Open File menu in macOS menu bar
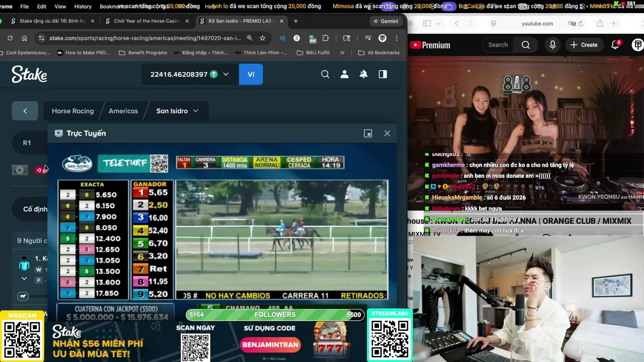Viewport: 644px width, 362px height. [24, 7]
